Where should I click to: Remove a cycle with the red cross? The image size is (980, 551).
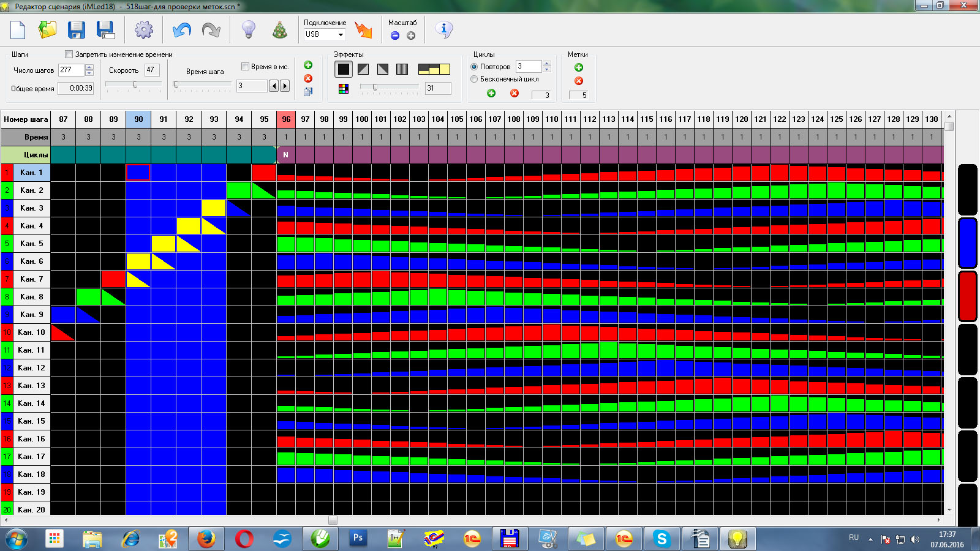[514, 93]
